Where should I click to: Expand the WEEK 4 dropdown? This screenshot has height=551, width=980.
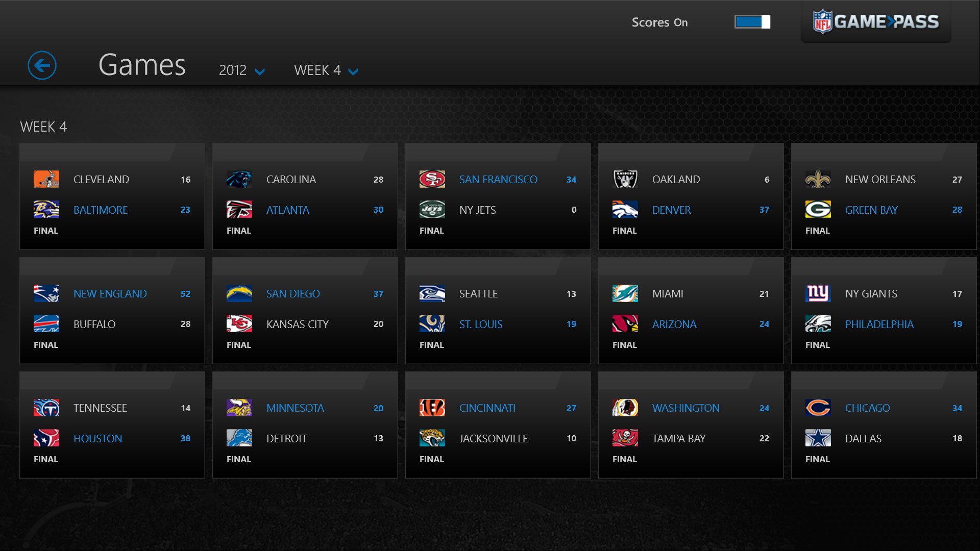[x=326, y=70]
